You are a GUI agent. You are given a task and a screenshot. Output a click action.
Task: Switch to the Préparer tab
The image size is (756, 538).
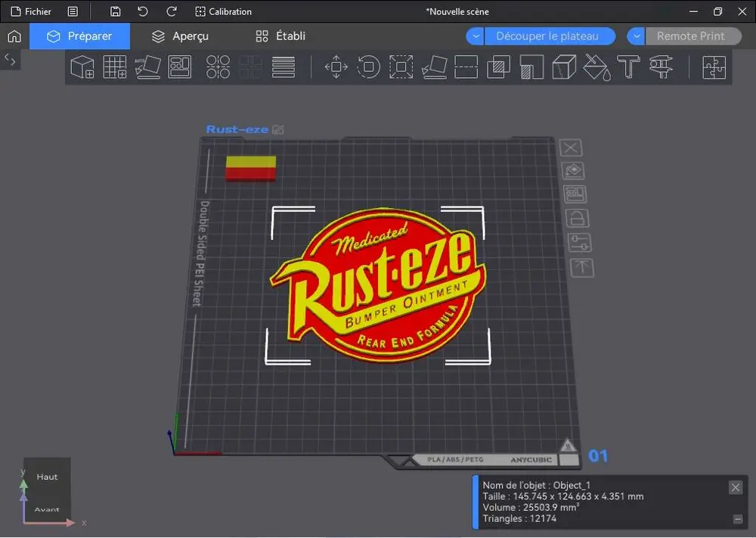coord(79,36)
